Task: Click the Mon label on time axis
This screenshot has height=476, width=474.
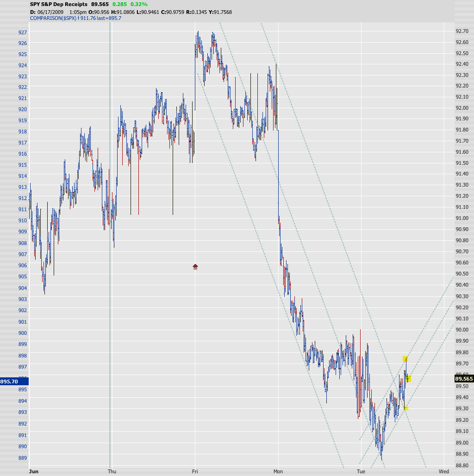Action: (x=278, y=471)
